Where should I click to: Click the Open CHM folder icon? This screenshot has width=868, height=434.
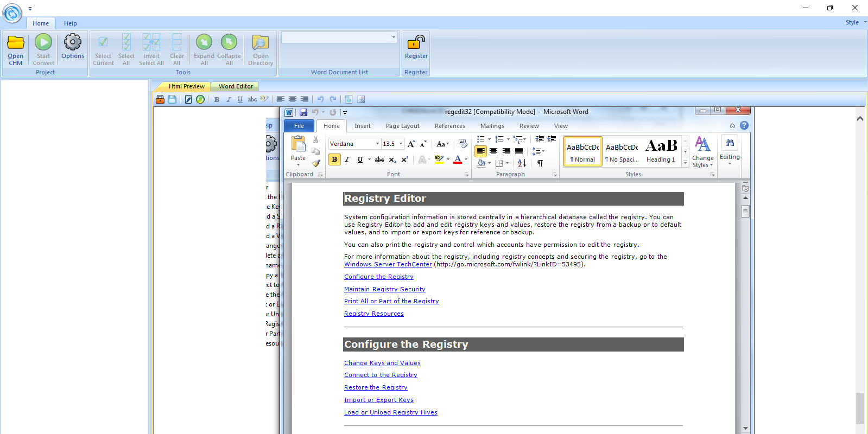pos(15,43)
